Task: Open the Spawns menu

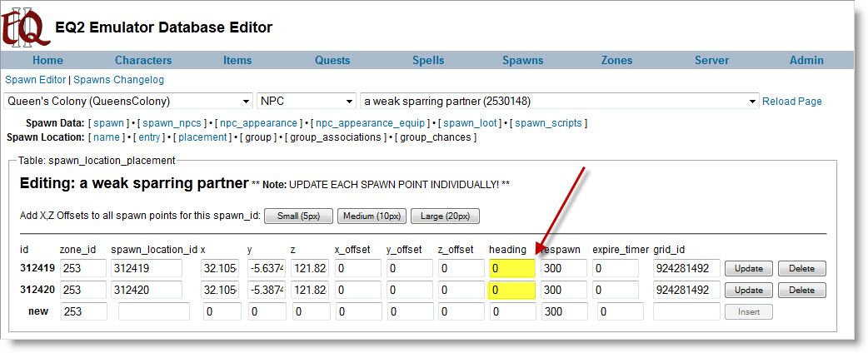Action: (x=522, y=60)
